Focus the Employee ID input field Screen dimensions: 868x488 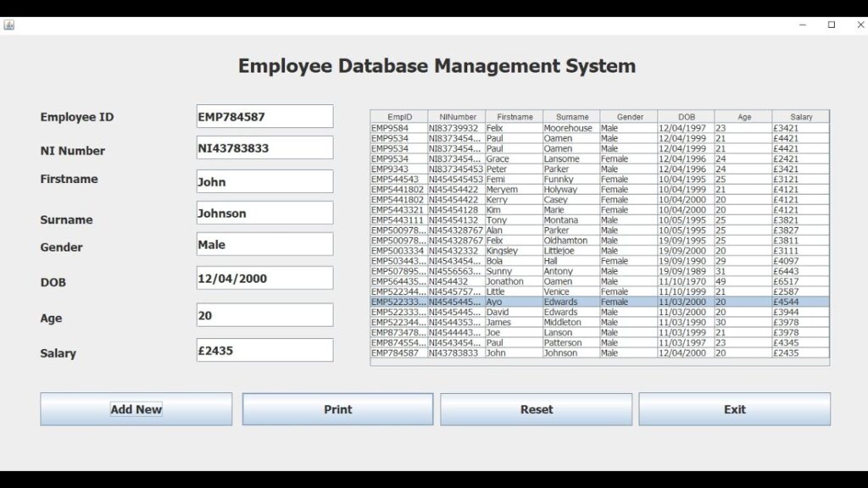tap(265, 116)
